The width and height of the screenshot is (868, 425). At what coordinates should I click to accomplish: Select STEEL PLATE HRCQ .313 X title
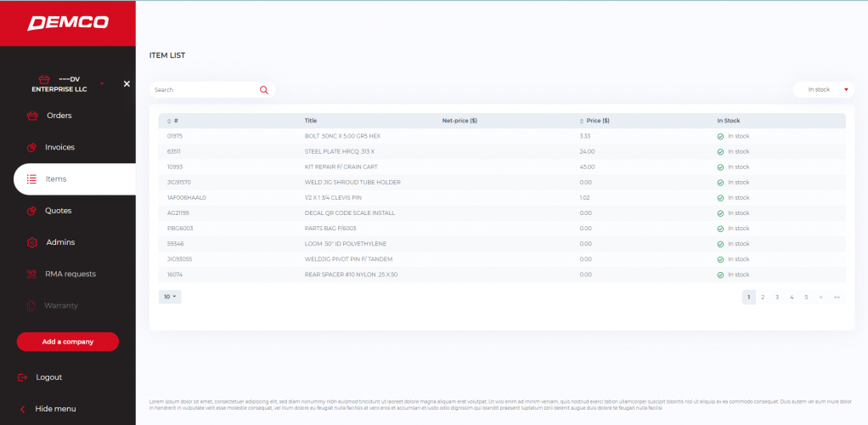(x=340, y=152)
